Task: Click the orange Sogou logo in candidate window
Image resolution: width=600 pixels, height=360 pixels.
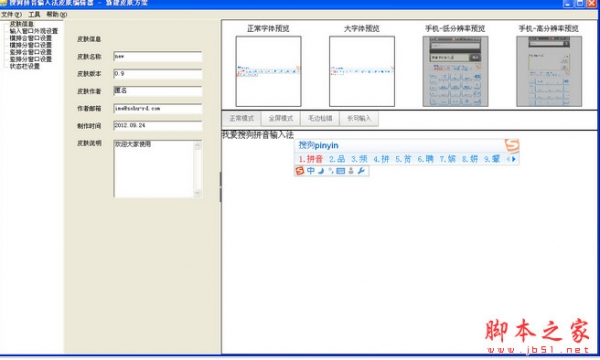Action: point(512,145)
